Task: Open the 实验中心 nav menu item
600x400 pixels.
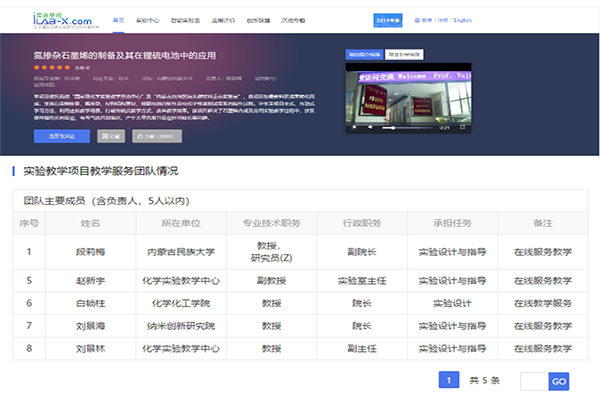Action: pyautogui.click(x=147, y=19)
